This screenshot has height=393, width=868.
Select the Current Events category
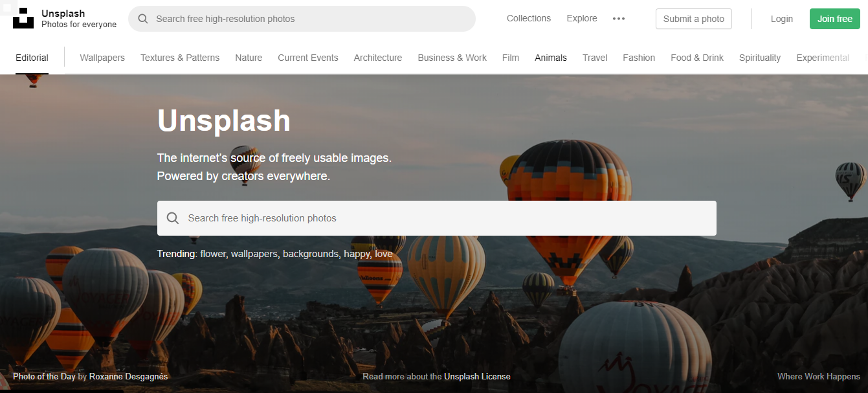click(x=308, y=58)
